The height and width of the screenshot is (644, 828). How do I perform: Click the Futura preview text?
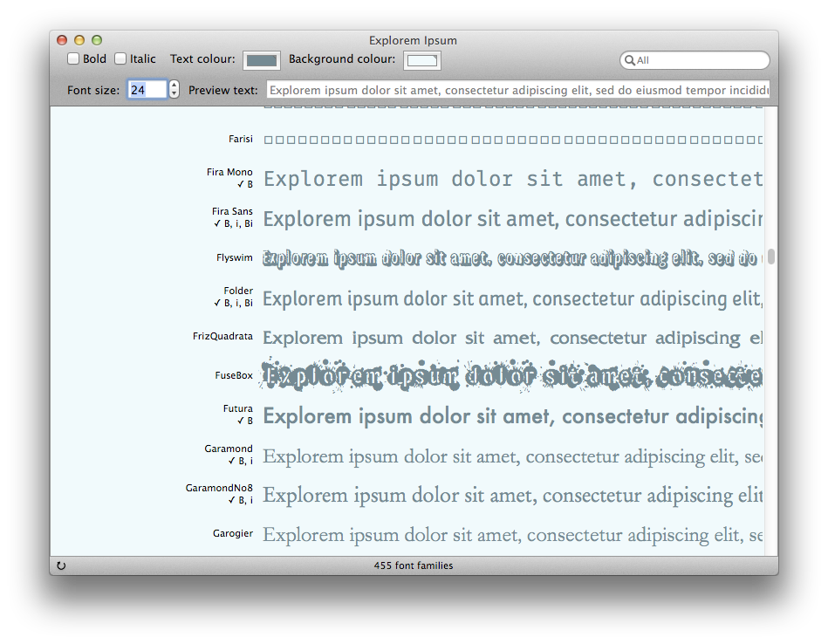coord(513,417)
